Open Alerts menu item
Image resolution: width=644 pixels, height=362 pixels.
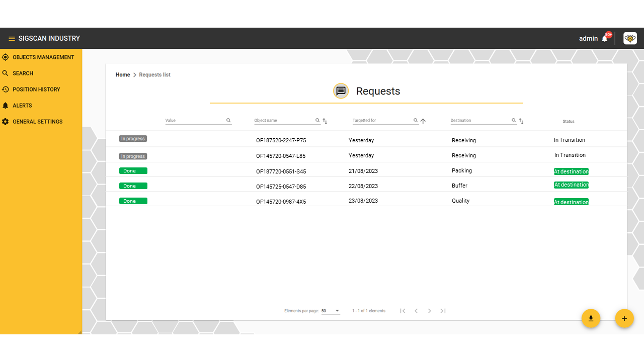(22, 106)
